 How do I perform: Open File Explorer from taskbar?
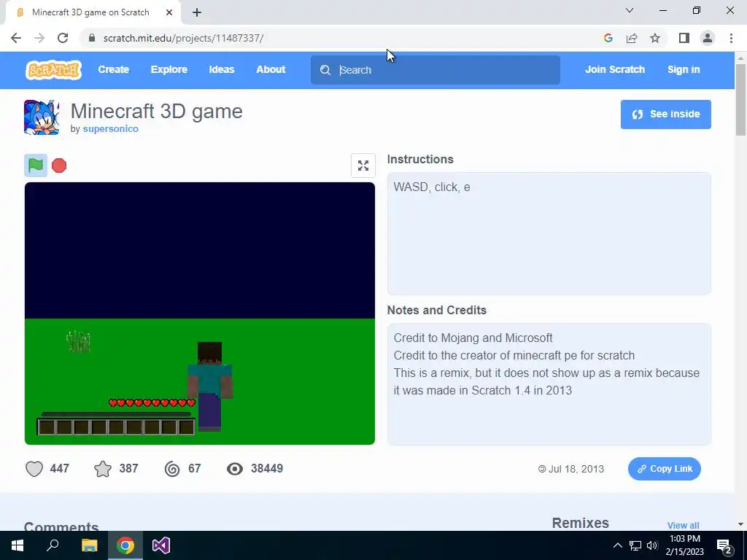(90, 545)
